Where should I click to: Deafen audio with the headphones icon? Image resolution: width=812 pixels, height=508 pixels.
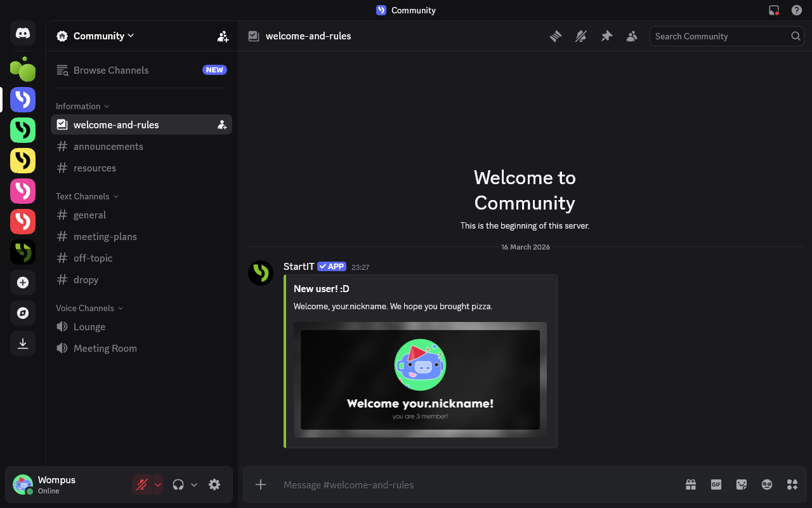click(x=178, y=484)
